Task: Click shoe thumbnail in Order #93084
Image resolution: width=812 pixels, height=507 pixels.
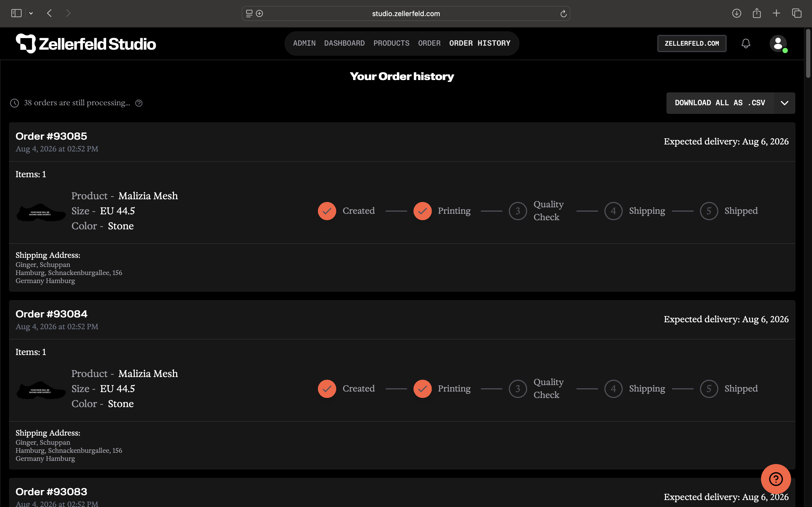Action: [41, 390]
